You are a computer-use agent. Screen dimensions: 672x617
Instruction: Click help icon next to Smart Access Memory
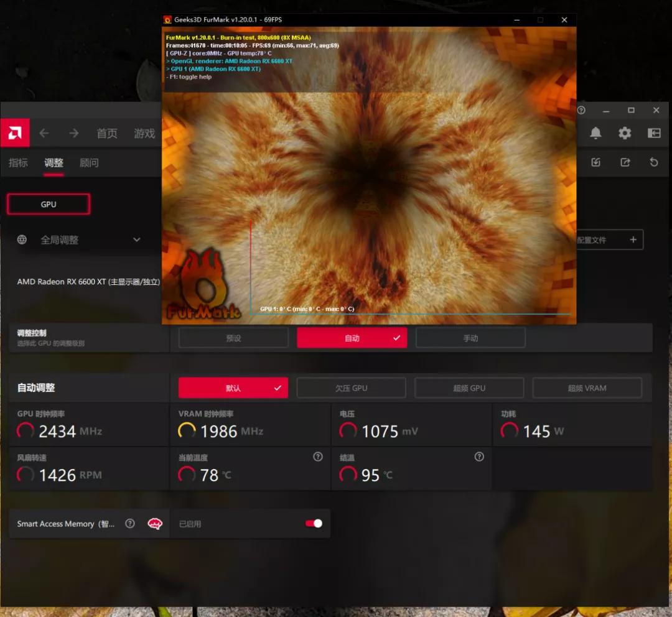click(x=130, y=523)
